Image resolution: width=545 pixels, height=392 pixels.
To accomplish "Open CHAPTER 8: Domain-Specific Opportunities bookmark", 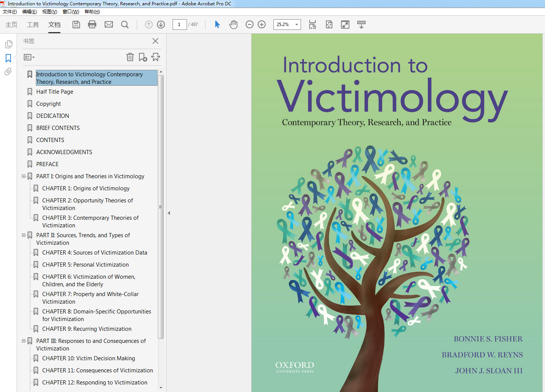I will point(97,315).
